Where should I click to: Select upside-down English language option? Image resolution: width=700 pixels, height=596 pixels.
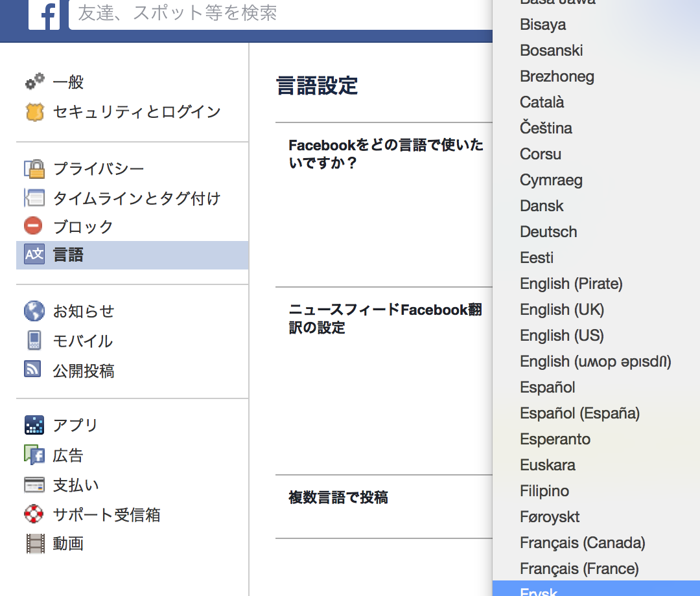coord(596,361)
